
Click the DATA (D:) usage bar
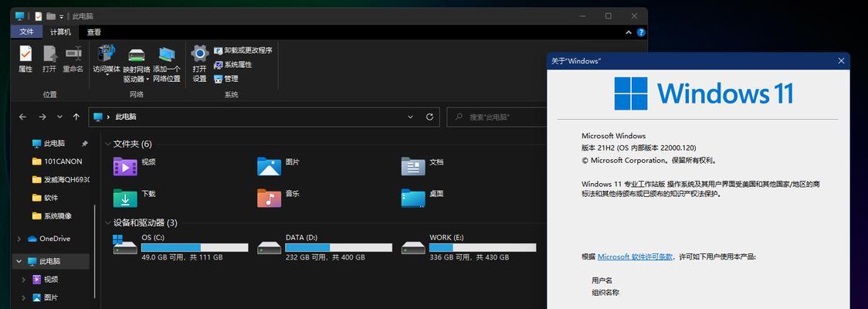[x=339, y=247]
